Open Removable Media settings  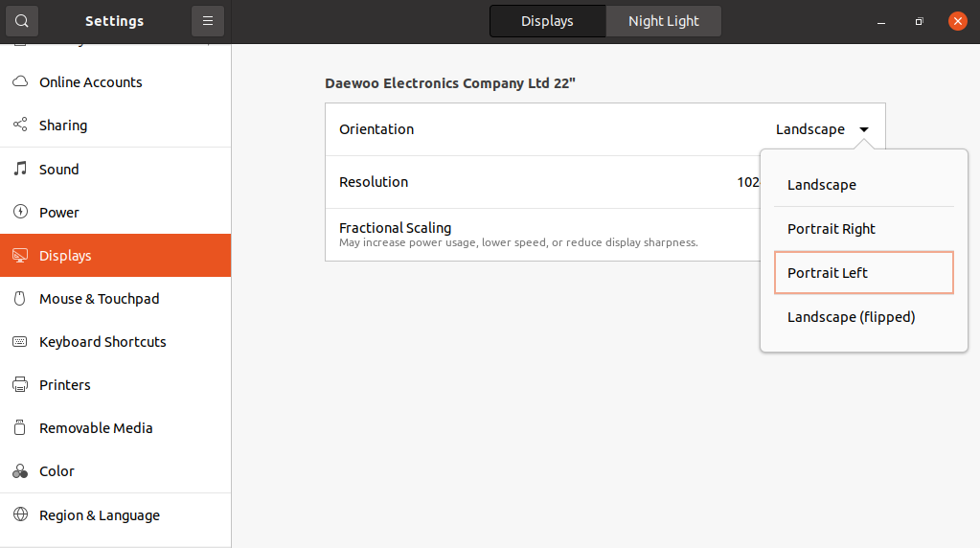[116, 428]
